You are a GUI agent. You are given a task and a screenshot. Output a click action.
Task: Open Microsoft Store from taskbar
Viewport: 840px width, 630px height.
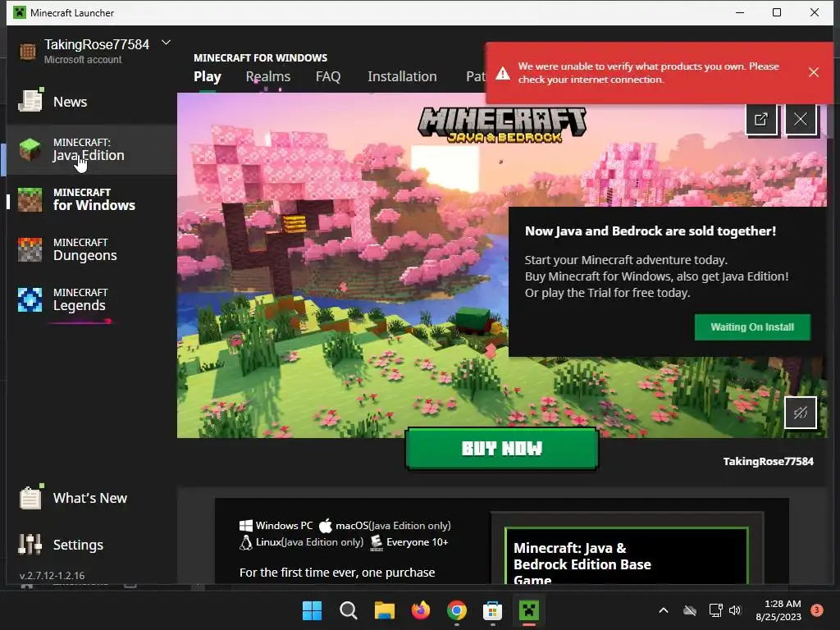coord(492,610)
